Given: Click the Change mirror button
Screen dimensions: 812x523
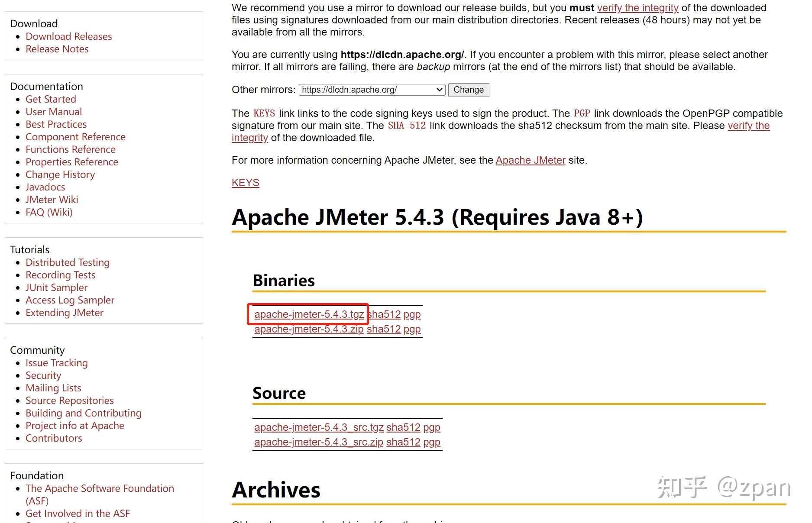Looking at the screenshot, I should coord(469,90).
